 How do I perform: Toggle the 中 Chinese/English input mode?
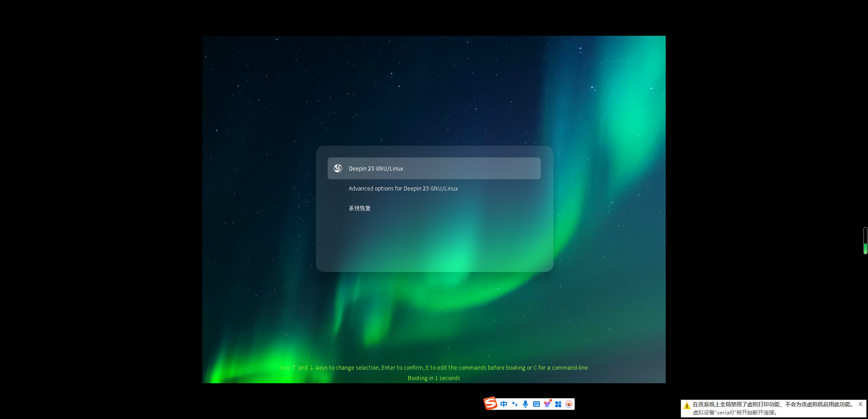[504, 404]
